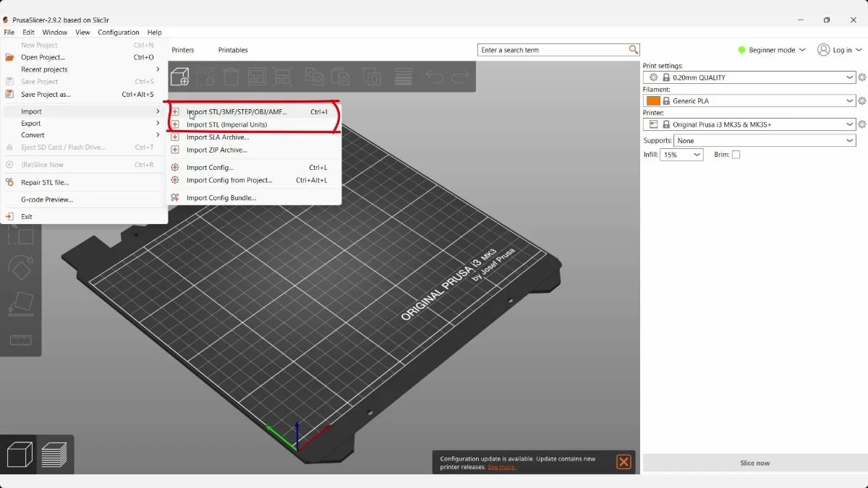Click the stacked lines layer editing icon

point(404,76)
